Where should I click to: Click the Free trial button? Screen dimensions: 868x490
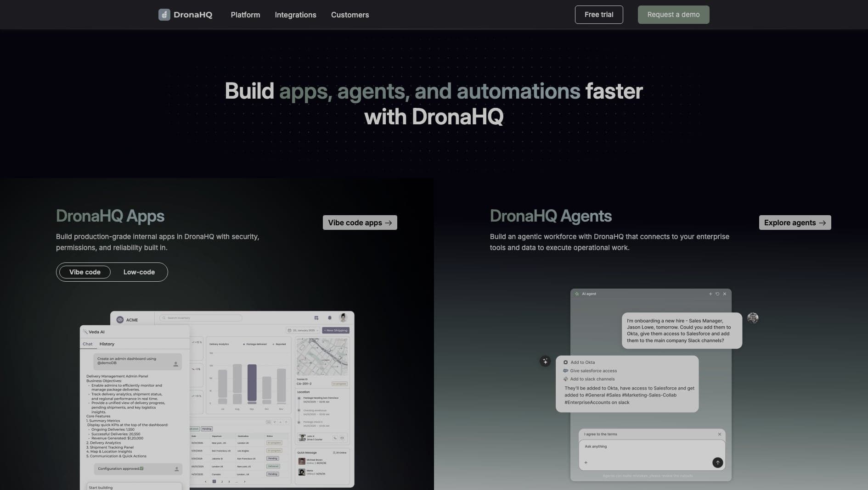(x=599, y=15)
